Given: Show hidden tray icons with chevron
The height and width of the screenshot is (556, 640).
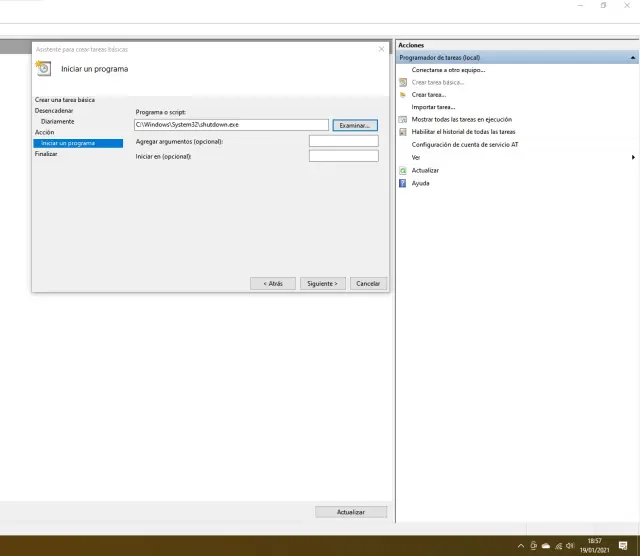Looking at the screenshot, I should point(520,546).
